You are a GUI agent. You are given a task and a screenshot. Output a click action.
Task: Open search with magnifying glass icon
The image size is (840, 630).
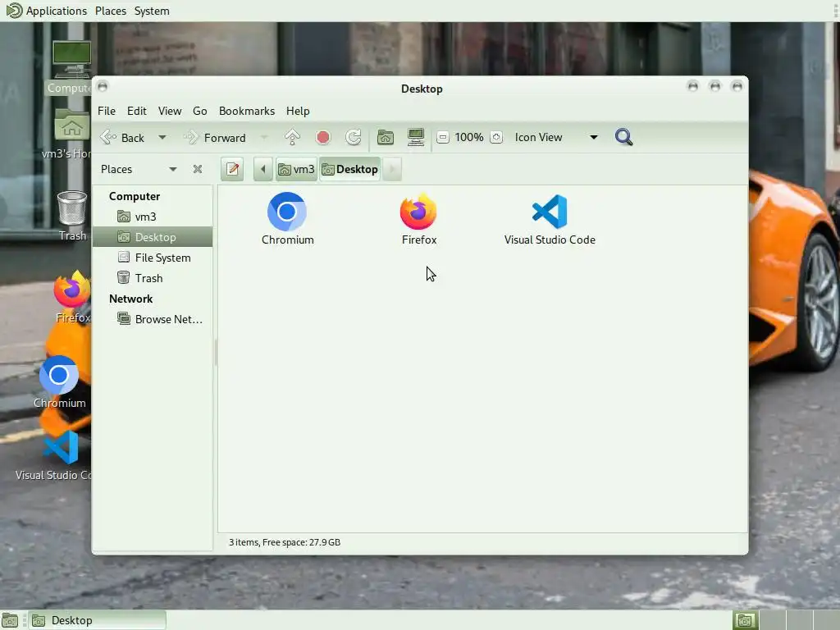(x=623, y=138)
